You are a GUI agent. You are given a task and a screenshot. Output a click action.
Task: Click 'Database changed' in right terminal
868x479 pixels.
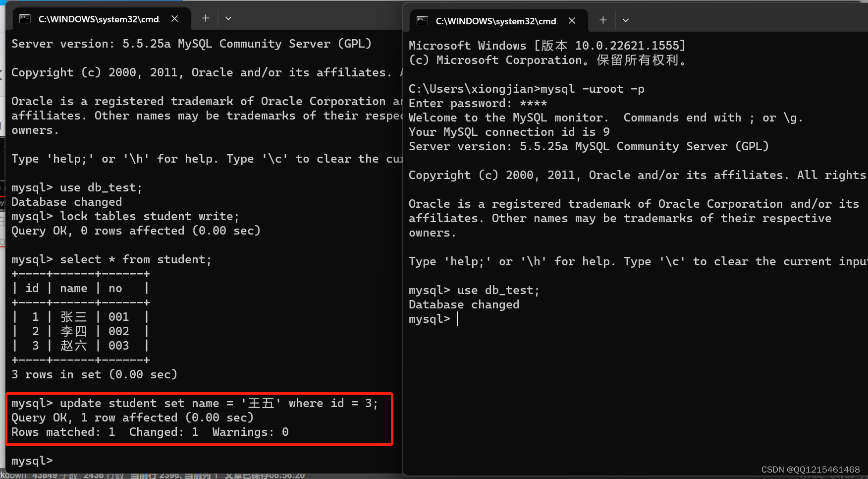click(x=464, y=305)
